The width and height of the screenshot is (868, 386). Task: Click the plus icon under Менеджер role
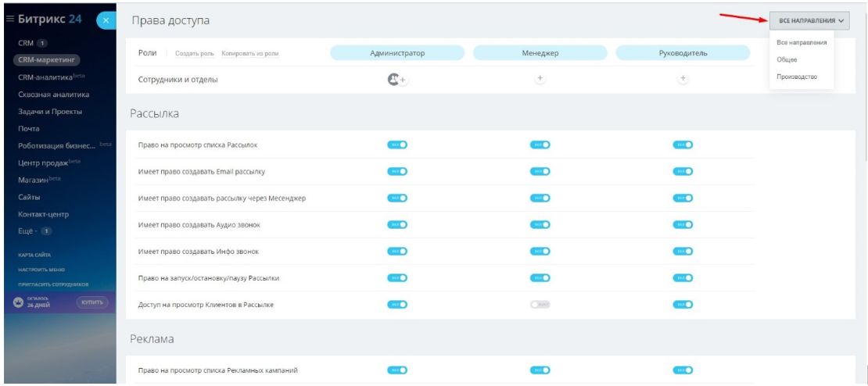click(540, 79)
